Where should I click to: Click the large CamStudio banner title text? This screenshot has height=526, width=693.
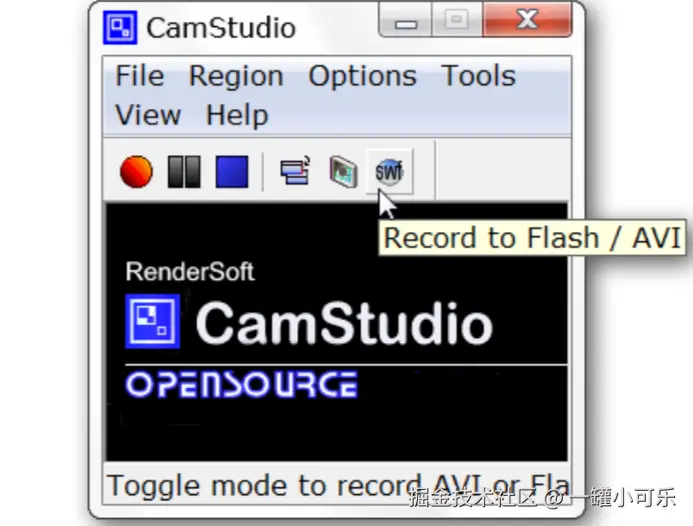click(344, 324)
